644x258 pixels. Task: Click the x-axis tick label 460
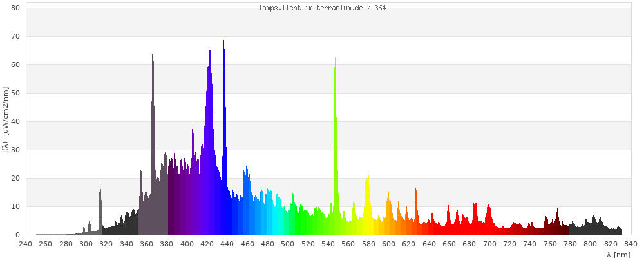(247, 244)
